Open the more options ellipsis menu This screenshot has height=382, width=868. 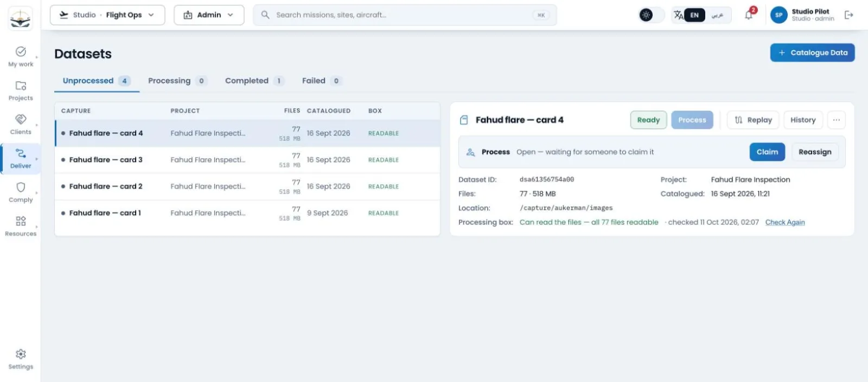point(837,120)
